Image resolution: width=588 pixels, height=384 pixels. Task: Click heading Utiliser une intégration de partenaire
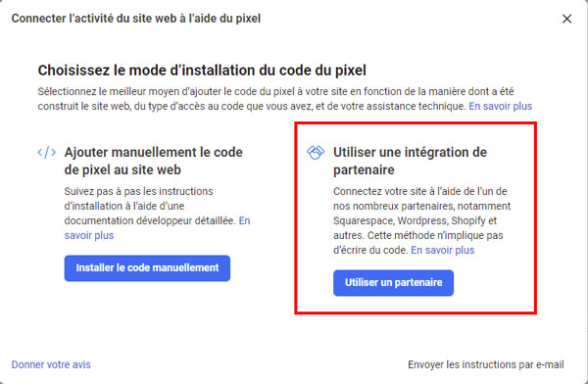(410, 161)
